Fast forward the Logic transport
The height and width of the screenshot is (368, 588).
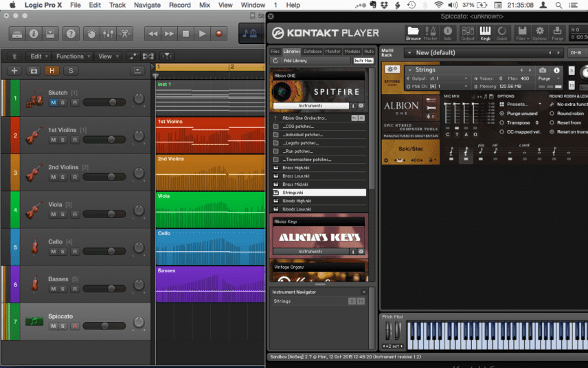[x=169, y=34]
